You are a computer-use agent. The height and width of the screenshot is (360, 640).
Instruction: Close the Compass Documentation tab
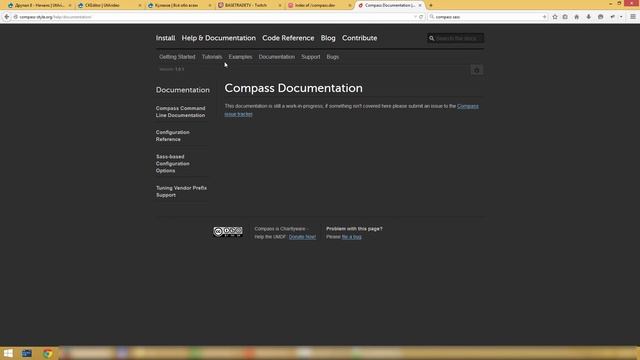[420, 5]
